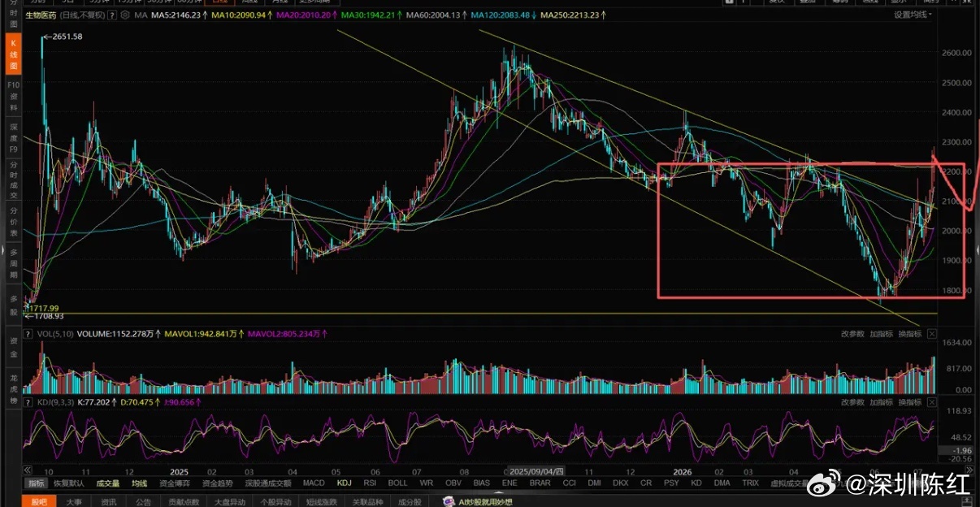Viewport: 980px width, 507px height.
Task: Open the 资讯 bottom tab
Action: click(x=108, y=502)
